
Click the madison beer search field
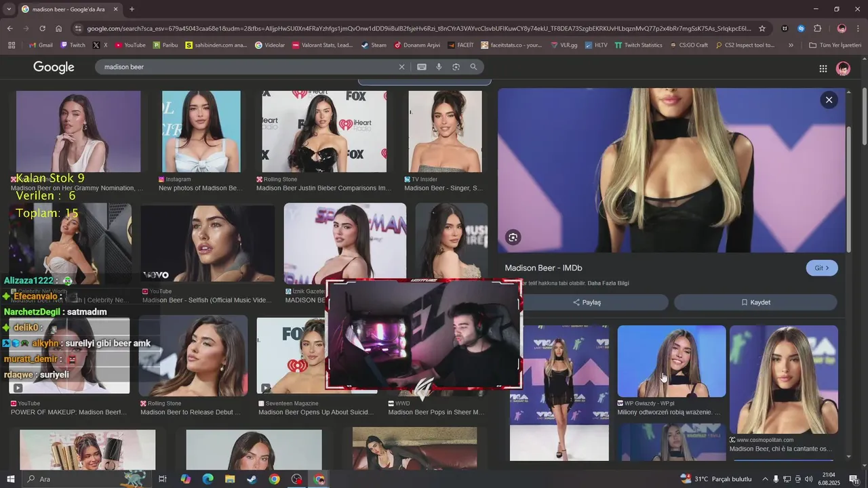pyautogui.click(x=248, y=67)
